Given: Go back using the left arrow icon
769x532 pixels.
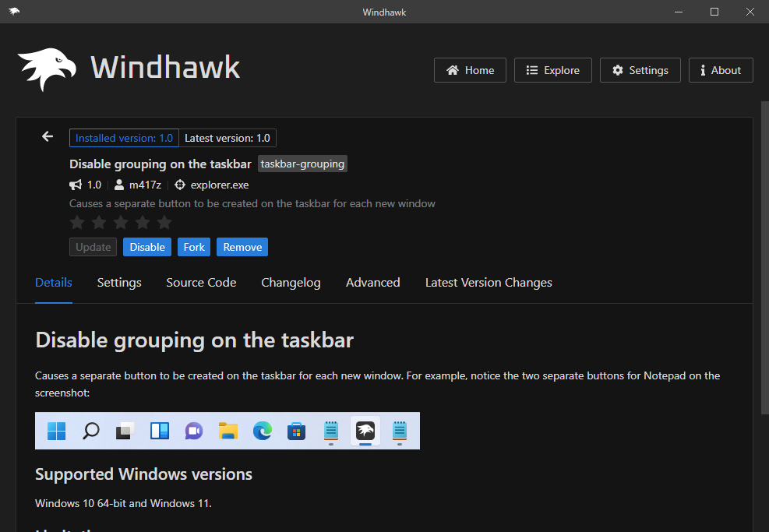Looking at the screenshot, I should click(47, 136).
